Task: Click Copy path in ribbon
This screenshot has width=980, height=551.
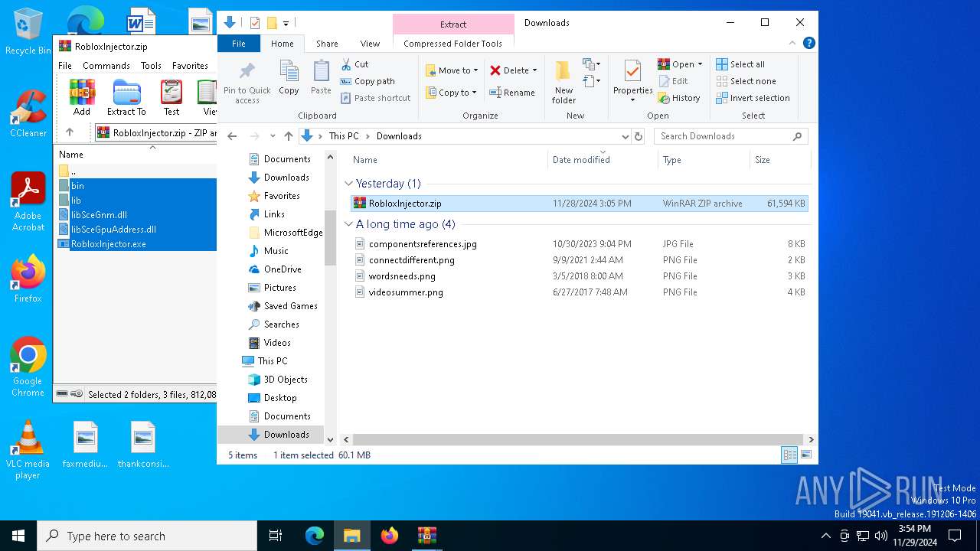Action: coord(367,81)
